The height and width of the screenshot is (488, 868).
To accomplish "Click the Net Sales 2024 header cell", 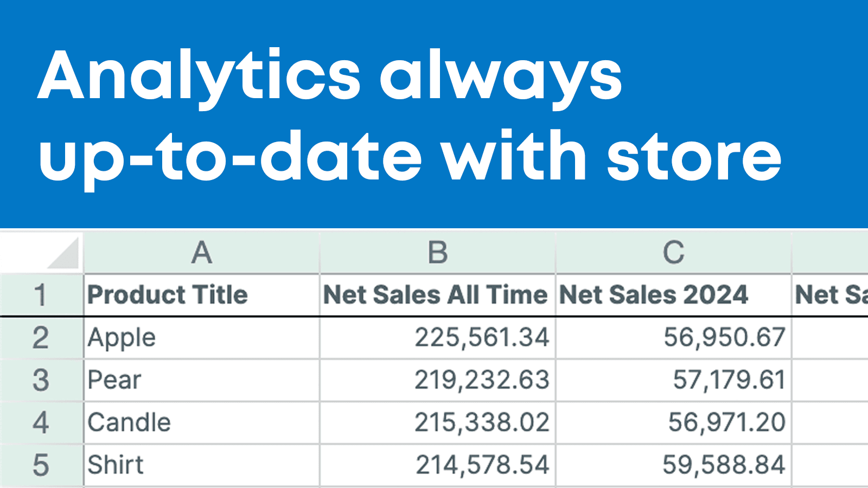I will pos(653,294).
